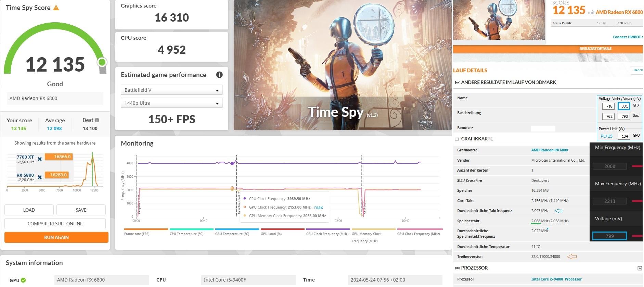Open the Intel Core i5-9400F Processor link
Image resolution: width=644 pixels, height=287 pixels.
pos(556,279)
